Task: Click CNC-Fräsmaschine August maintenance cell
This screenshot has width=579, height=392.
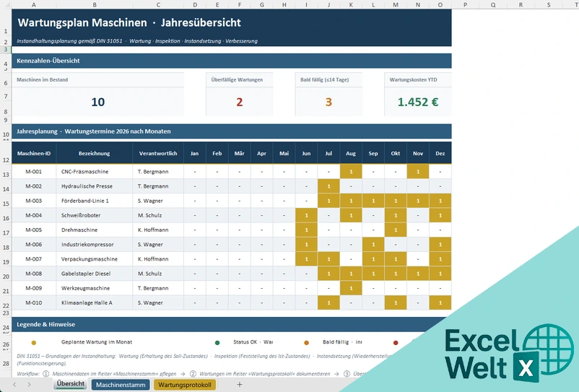Action: click(351, 172)
